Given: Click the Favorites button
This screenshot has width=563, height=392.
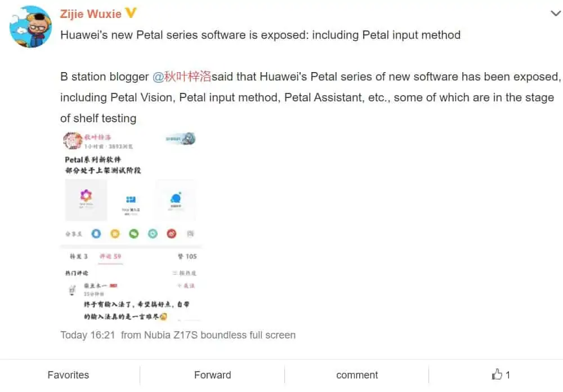Looking at the screenshot, I should [68, 375].
